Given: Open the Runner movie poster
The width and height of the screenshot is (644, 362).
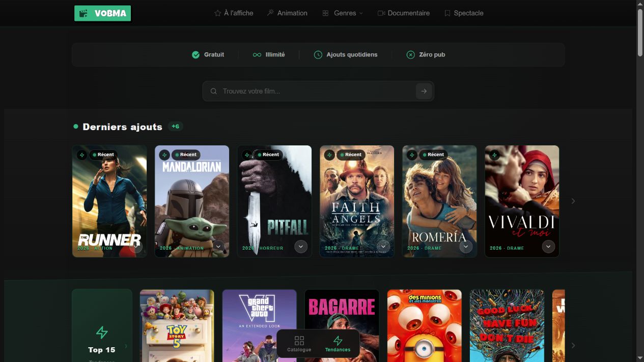Looking at the screenshot, I should tap(109, 201).
